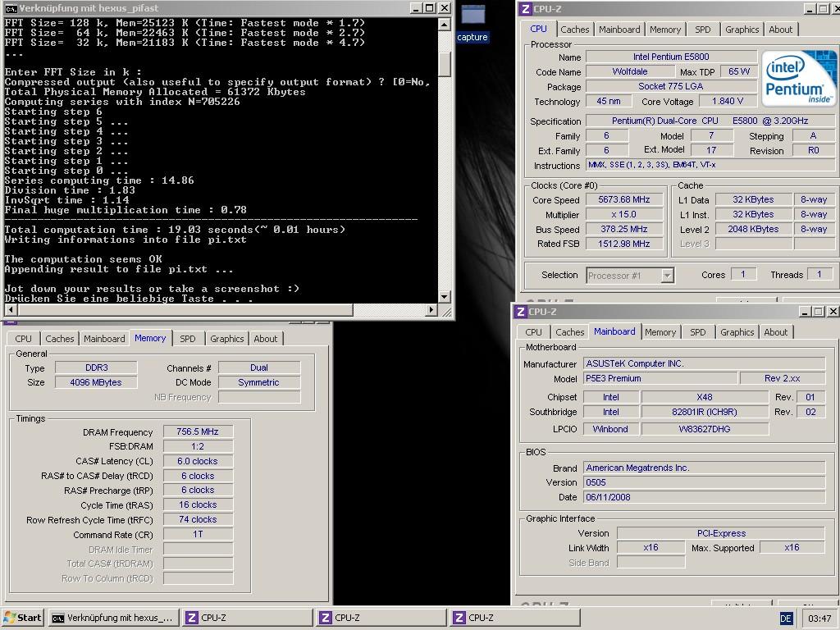Click the CAS# Latency value 6.0 clocks
The width and height of the screenshot is (840, 630).
pos(198,461)
